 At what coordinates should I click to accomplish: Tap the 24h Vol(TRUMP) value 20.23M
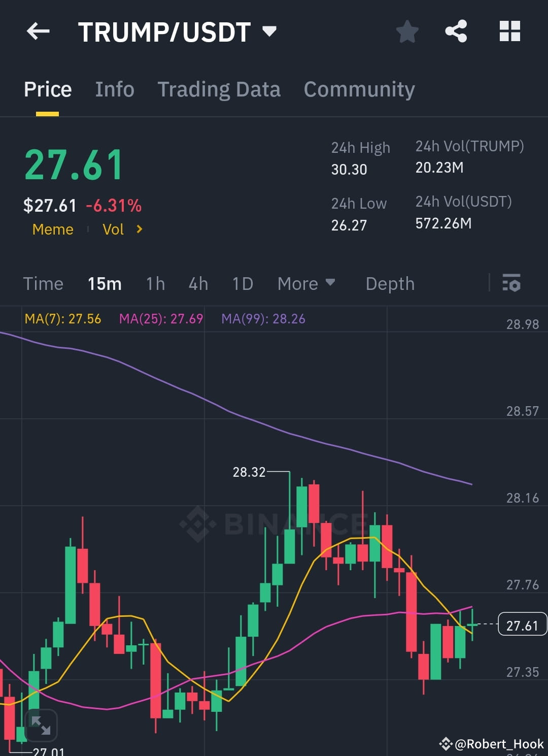439,168
